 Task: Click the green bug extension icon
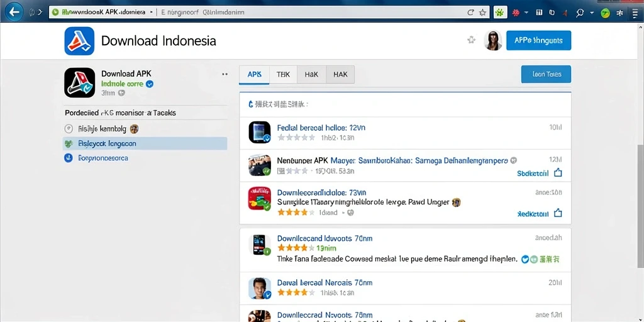pyautogui.click(x=499, y=13)
